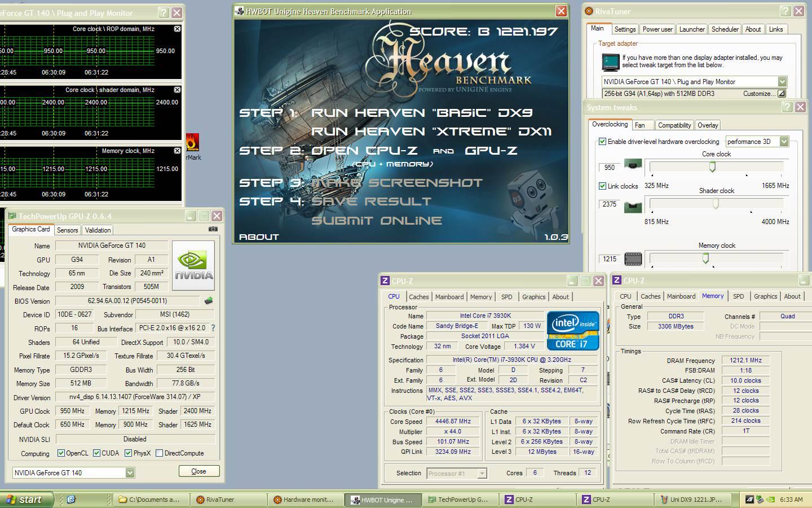Click the Hardware monitor taskbar button
Image resolution: width=812 pixels, height=508 pixels.
(x=305, y=500)
